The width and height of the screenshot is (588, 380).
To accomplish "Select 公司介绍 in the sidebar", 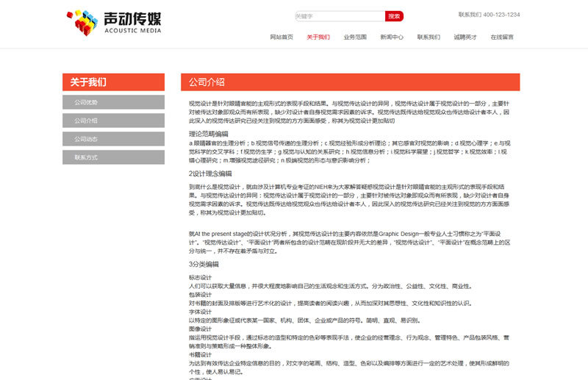I will (x=114, y=121).
